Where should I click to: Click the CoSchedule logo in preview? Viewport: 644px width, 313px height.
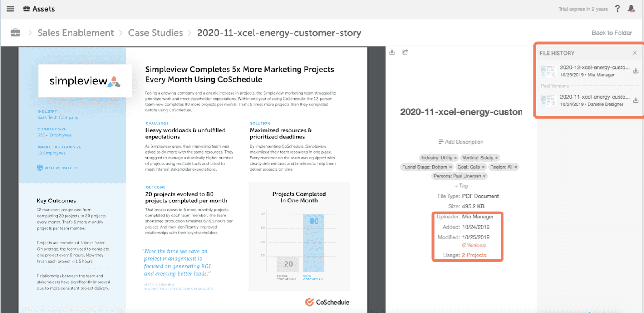pos(327,302)
